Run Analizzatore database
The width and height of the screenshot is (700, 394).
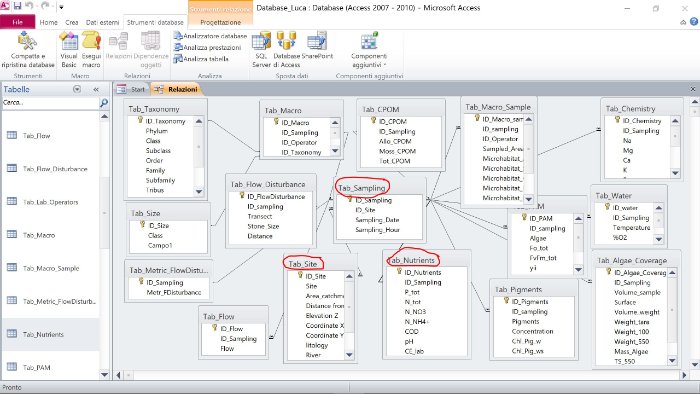[x=210, y=36]
